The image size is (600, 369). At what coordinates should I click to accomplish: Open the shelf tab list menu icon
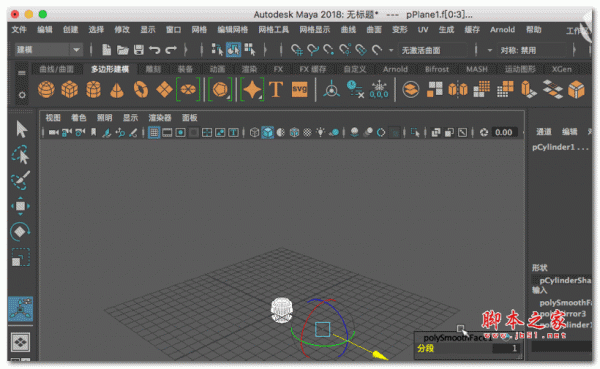[22, 73]
